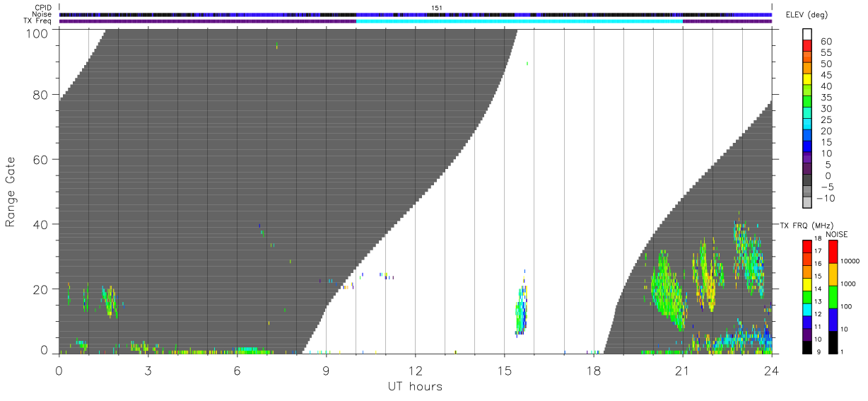Click the purple left portion of TX Freq strip
868x401 pixels.
point(208,21)
